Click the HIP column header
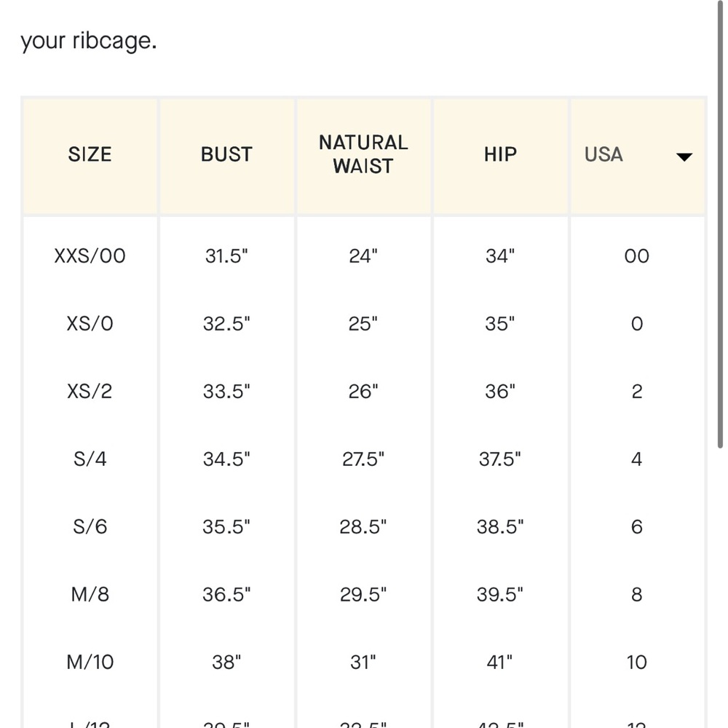The image size is (728, 728). click(501, 154)
